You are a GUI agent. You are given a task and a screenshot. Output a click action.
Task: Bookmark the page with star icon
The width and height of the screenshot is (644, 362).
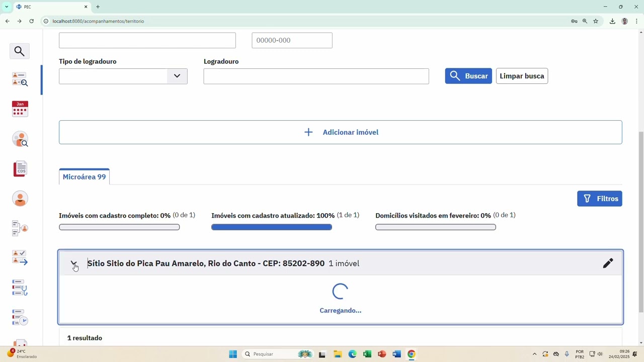point(596,21)
